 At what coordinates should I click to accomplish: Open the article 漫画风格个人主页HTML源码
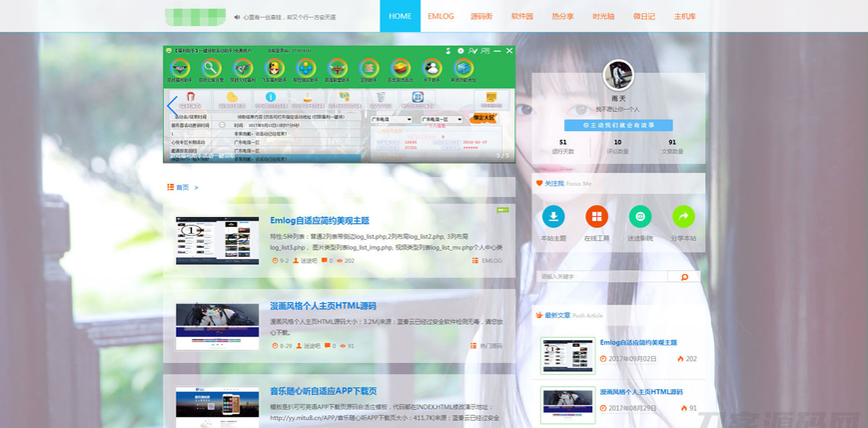point(323,306)
